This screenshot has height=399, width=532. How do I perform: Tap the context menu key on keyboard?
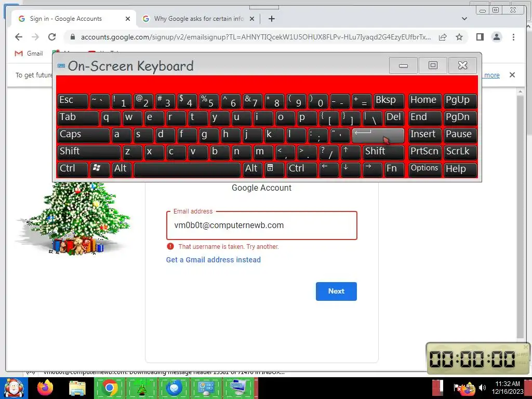(x=274, y=169)
